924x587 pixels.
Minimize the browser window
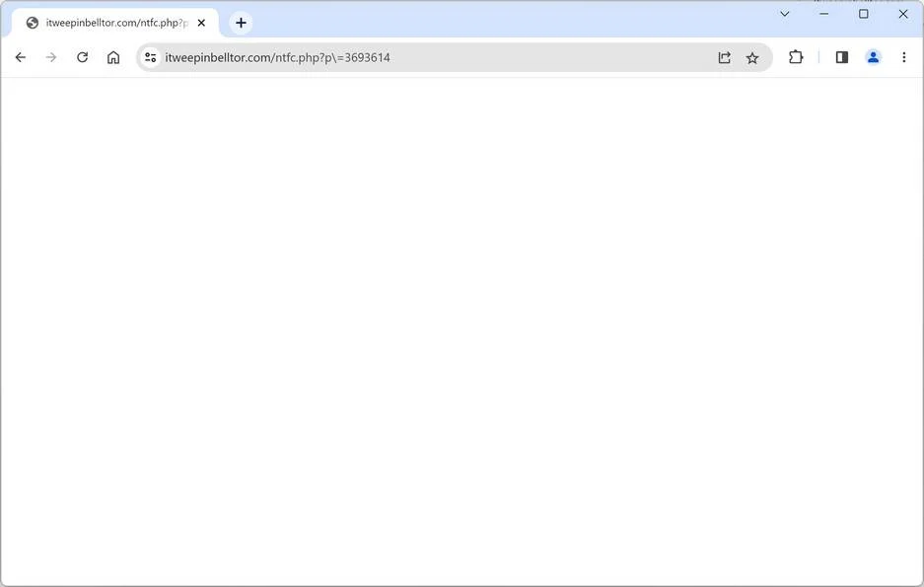824,14
